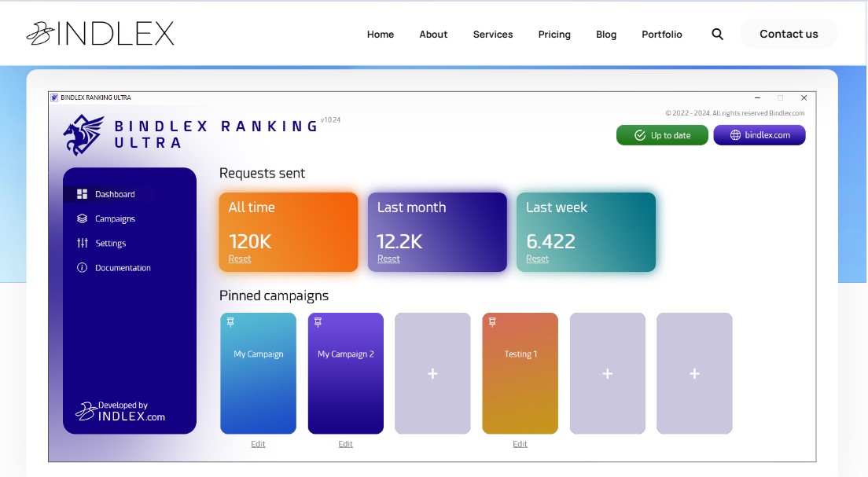868x477 pixels.
Task: Click the Dashboard grid icon in sidebar
Action: [82, 194]
